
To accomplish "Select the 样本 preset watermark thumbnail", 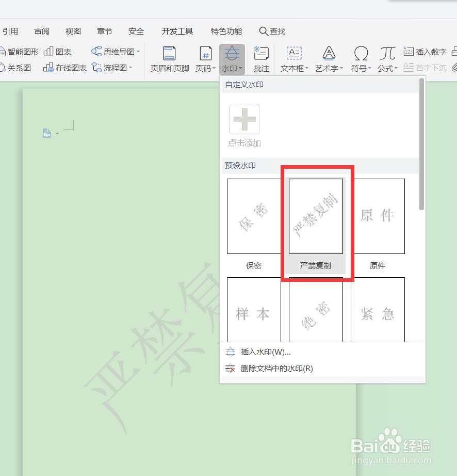I will (254, 309).
